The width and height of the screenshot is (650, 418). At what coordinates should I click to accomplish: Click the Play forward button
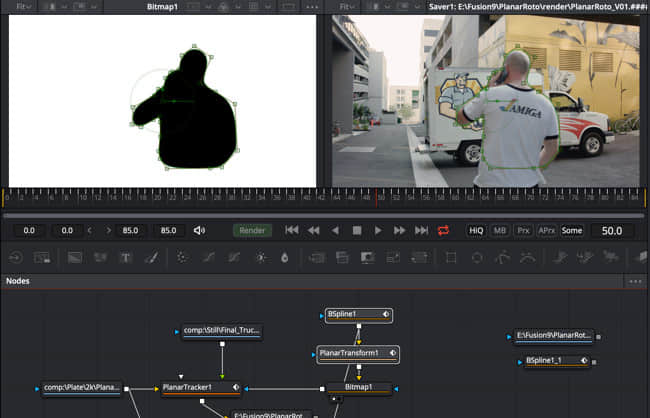378,230
